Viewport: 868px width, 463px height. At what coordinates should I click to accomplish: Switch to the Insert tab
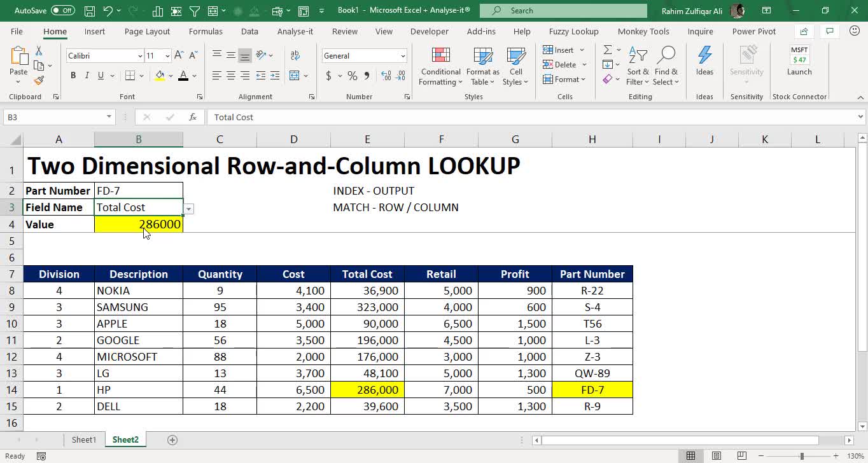click(x=95, y=31)
